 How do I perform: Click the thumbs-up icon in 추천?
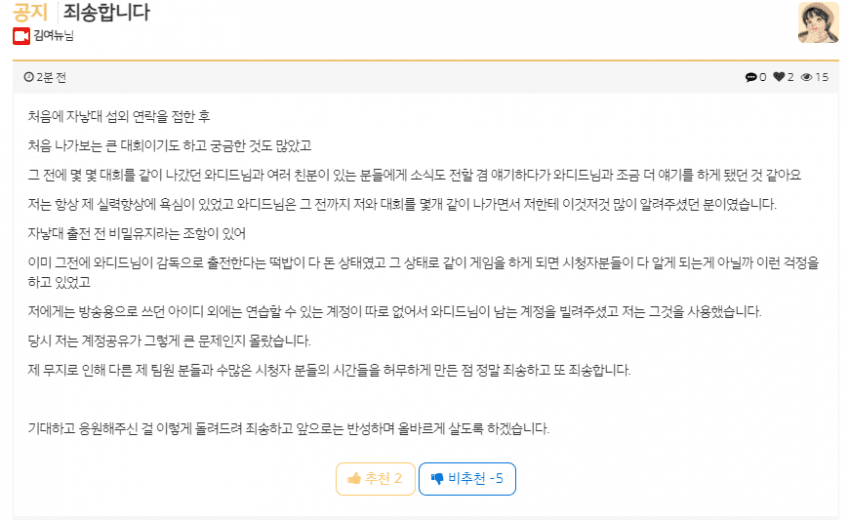354,478
